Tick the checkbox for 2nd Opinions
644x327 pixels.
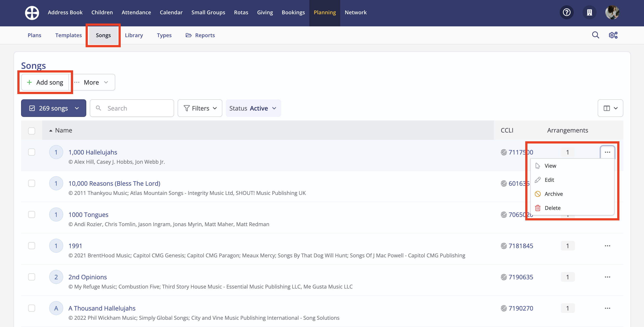32,277
